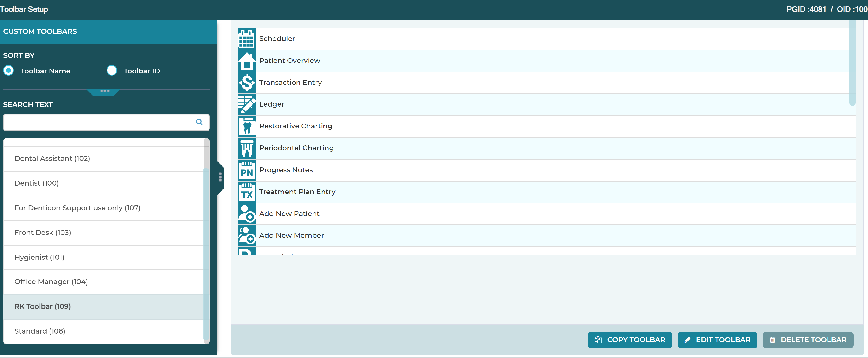The image size is (868, 358).
Task: Collapse the left sidebar panel handle
Action: pyautogui.click(x=220, y=177)
